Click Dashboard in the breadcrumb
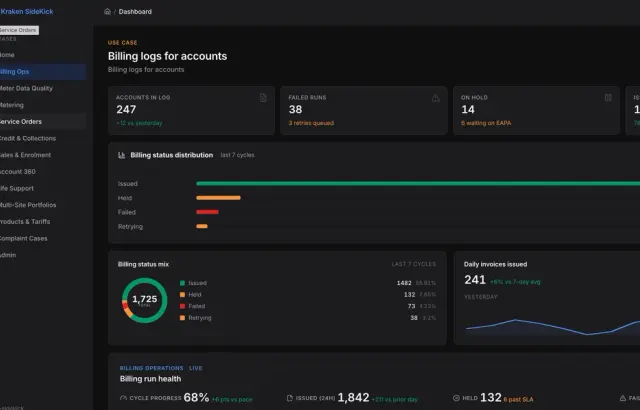 [x=135, y=11]
